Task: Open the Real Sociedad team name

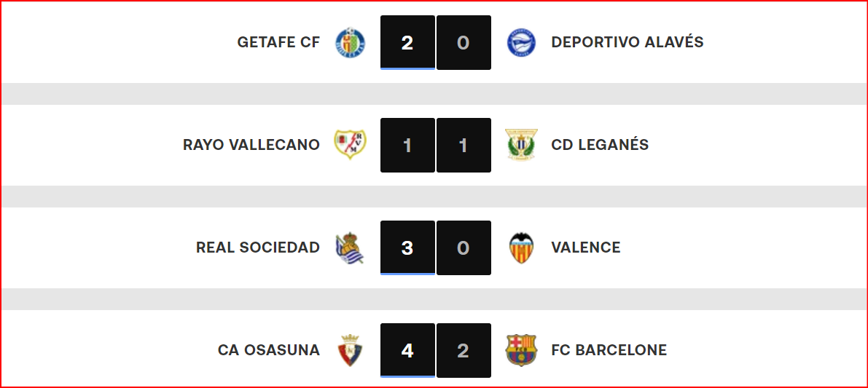Action: pos(258,248)
